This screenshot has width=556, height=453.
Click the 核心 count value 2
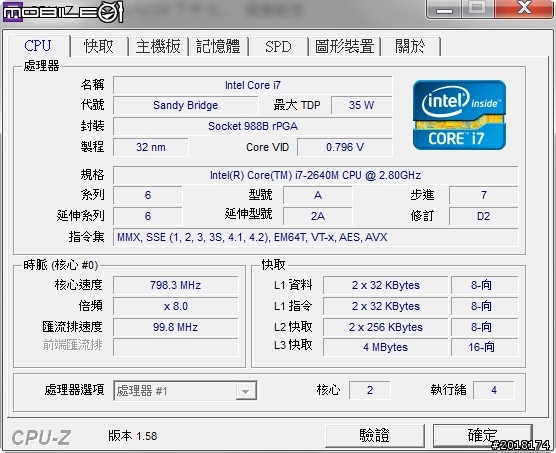(369, 390)
